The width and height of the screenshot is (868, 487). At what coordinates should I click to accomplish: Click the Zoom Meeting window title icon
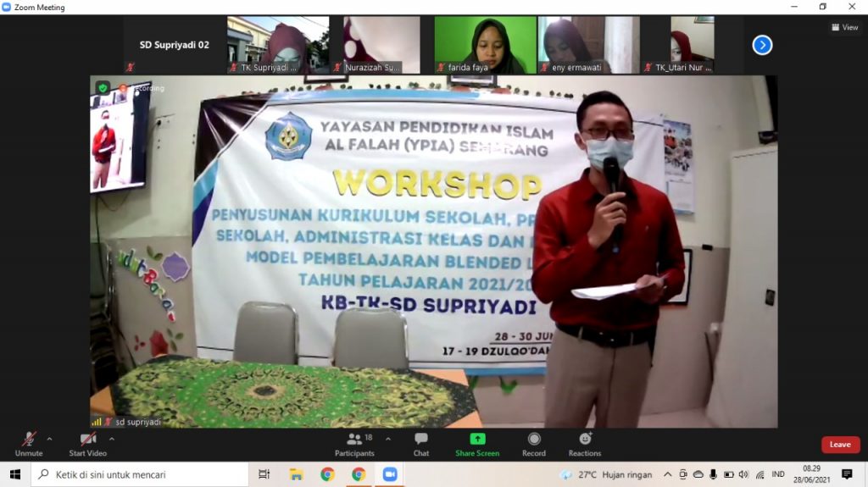[7, 7]
